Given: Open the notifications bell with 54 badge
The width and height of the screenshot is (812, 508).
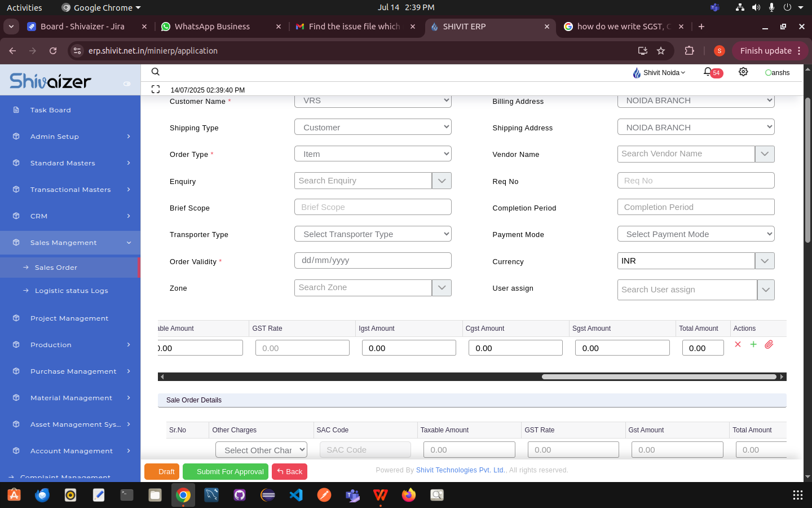Looking at the screenshot, I should coord(708,72).
